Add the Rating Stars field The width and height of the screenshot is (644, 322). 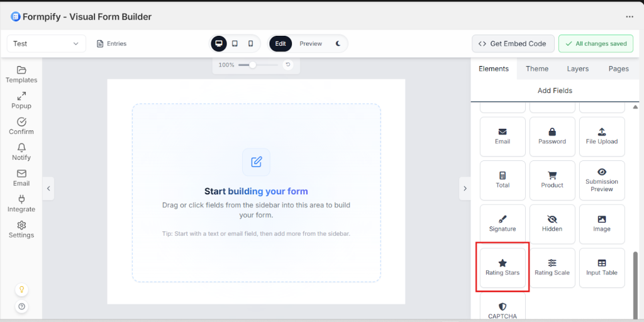(x=502, y=267)
